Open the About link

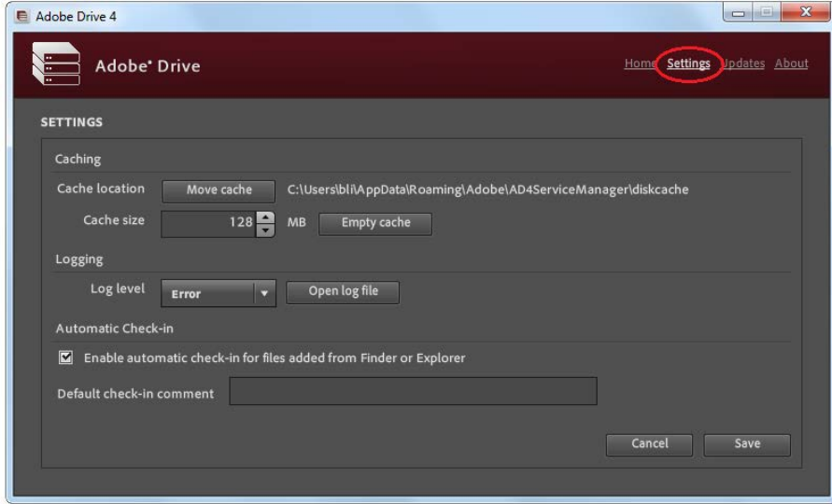(791, 63)
